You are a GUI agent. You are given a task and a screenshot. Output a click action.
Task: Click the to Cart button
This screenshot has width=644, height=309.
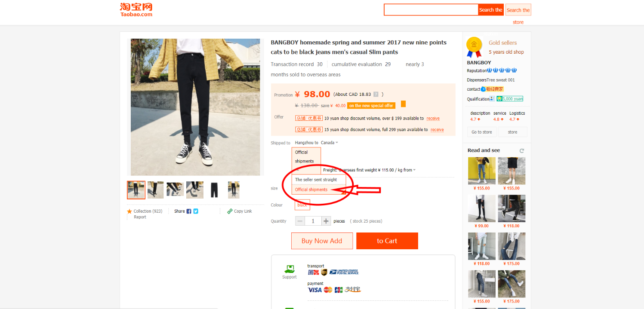pos(387,241)
